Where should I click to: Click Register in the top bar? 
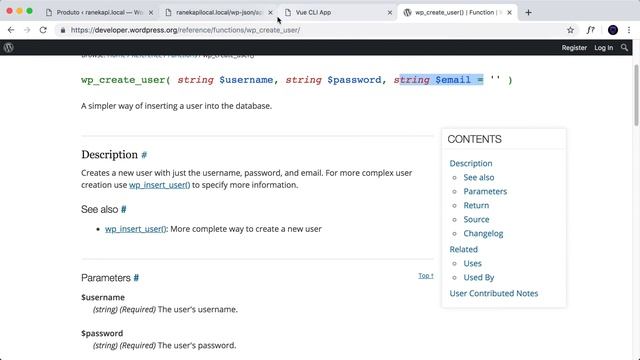[x=574, y=48]
